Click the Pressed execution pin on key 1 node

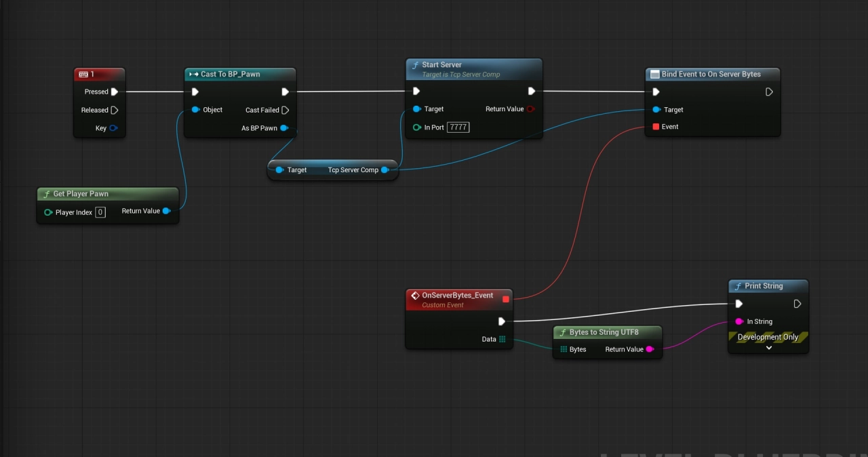114,92
